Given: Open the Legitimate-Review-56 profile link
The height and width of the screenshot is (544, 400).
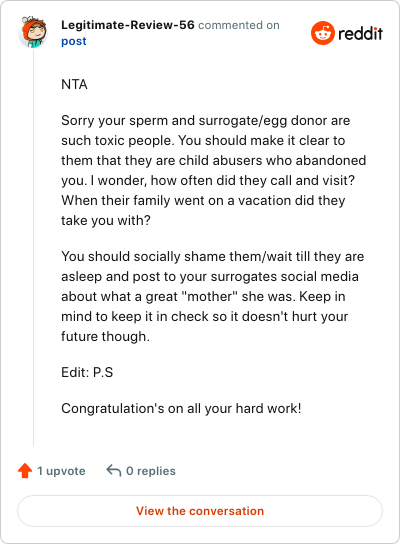Looking at the screenshot, I should pyautogui.click(x=128, y=25).
